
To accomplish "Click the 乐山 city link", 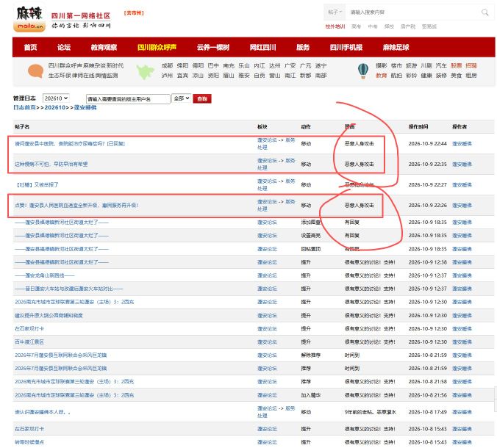I will (244, 65).
